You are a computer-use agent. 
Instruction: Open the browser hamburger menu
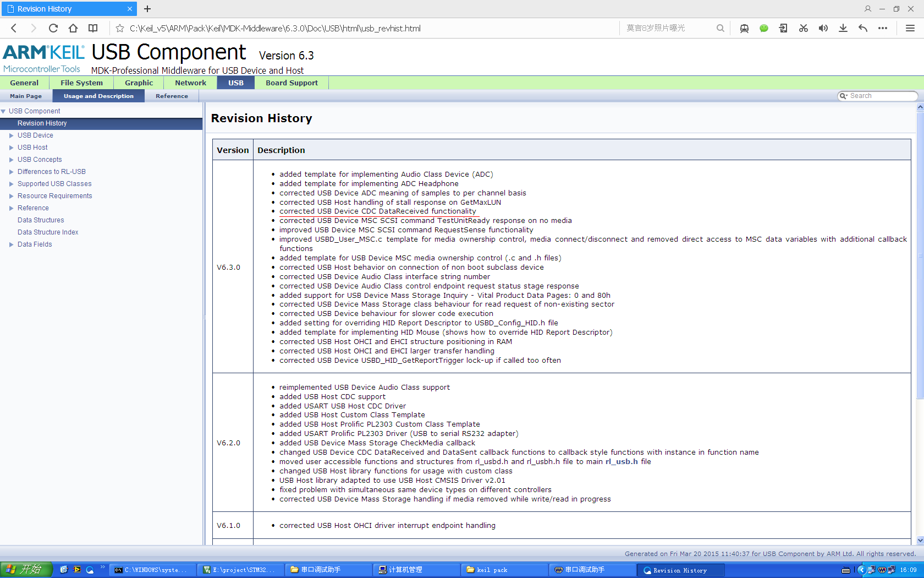pos(910,28)
